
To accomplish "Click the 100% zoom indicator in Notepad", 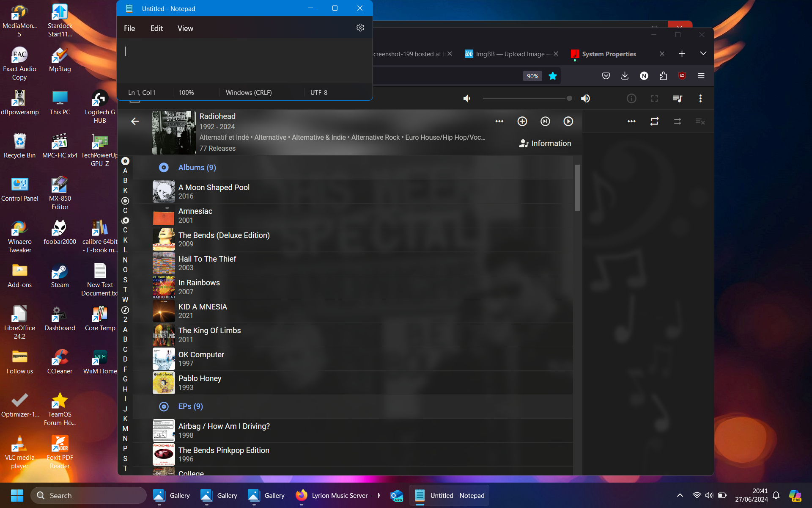I will (x=187, y=92).
